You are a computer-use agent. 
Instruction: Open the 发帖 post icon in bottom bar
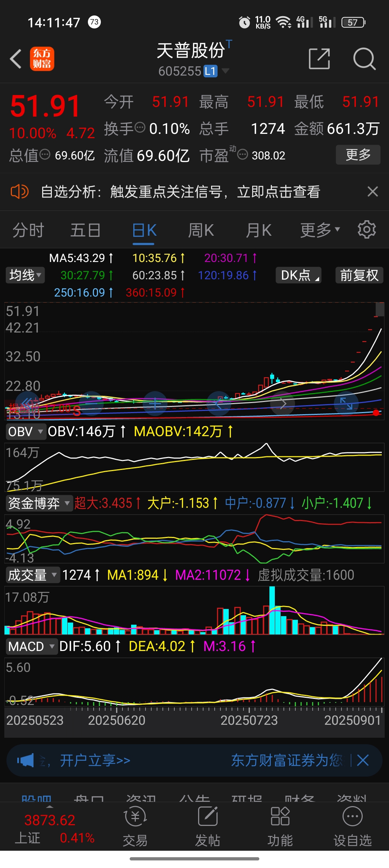(x=208, y=827)
